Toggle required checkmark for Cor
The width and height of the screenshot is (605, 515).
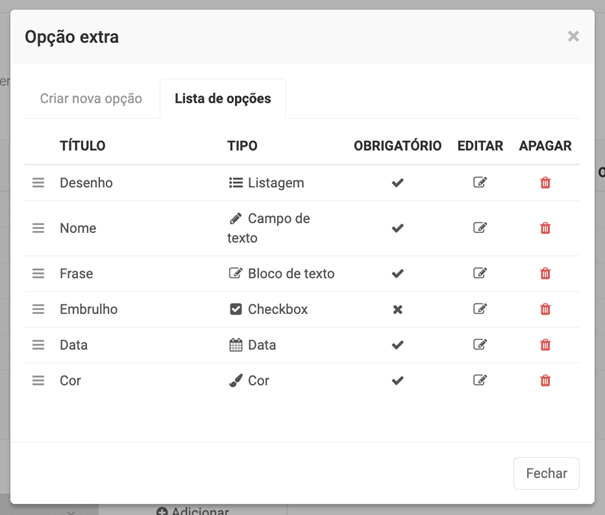coord(397,380)
